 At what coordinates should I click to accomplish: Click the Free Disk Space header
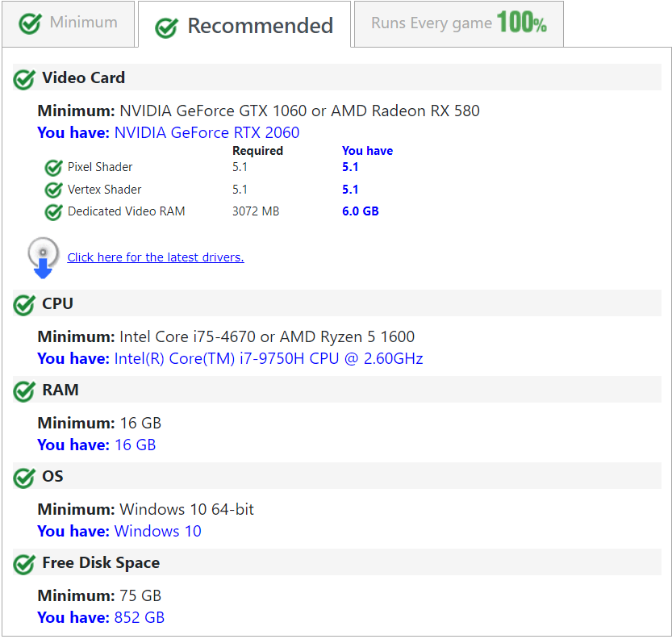click(337, 562)
